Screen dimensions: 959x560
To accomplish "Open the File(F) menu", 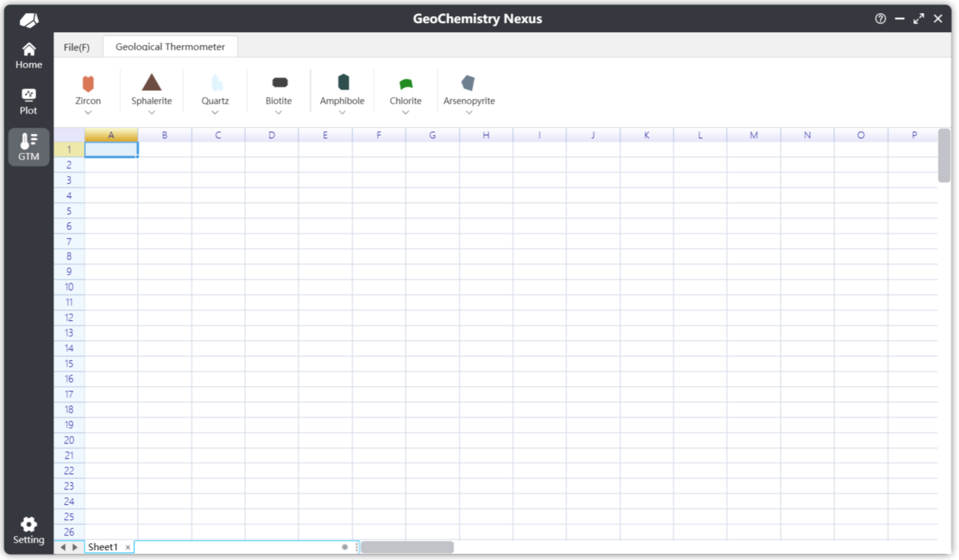I will coord(77,47).
